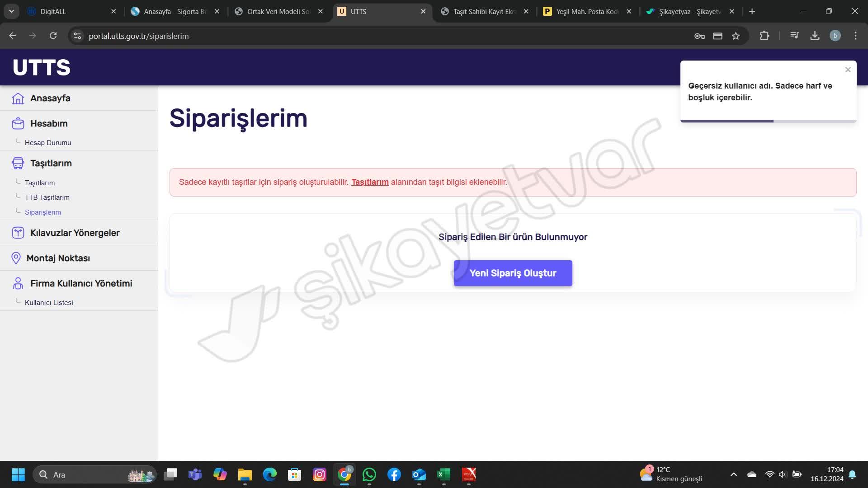The image size is (868, 488).
Task: Open the Chrome profile menu
Action: pos(835,36)
